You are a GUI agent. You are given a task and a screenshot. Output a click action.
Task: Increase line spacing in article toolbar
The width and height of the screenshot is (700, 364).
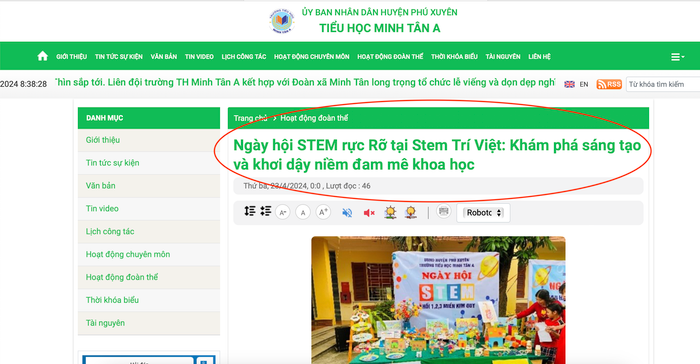pyautogui.click(x=250, y=211)
